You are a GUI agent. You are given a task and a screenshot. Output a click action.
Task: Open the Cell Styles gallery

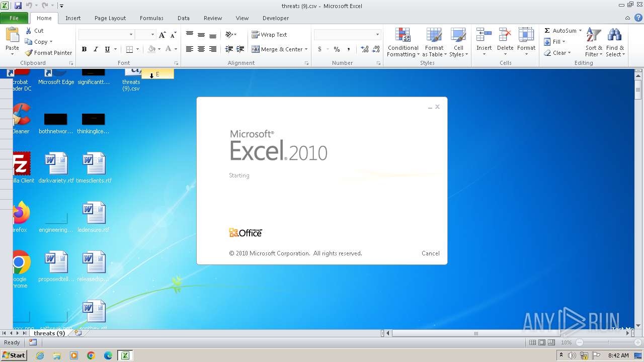[458, 42]
